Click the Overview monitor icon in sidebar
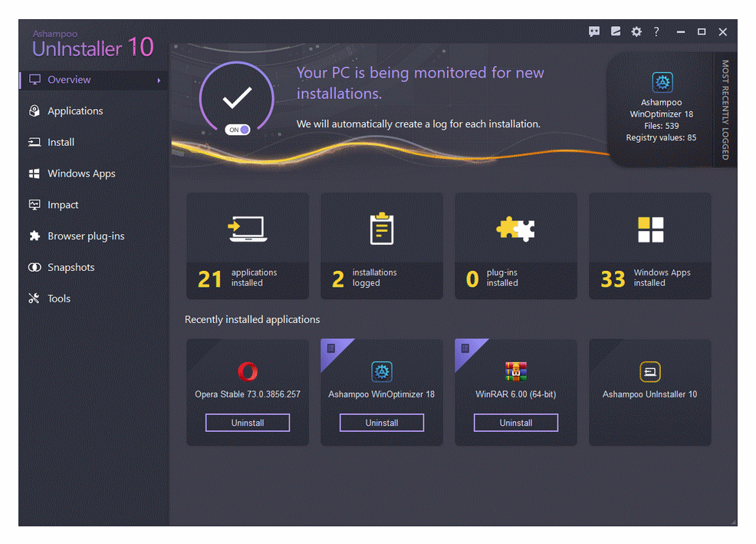756x544 pixels. coord(35,80)
